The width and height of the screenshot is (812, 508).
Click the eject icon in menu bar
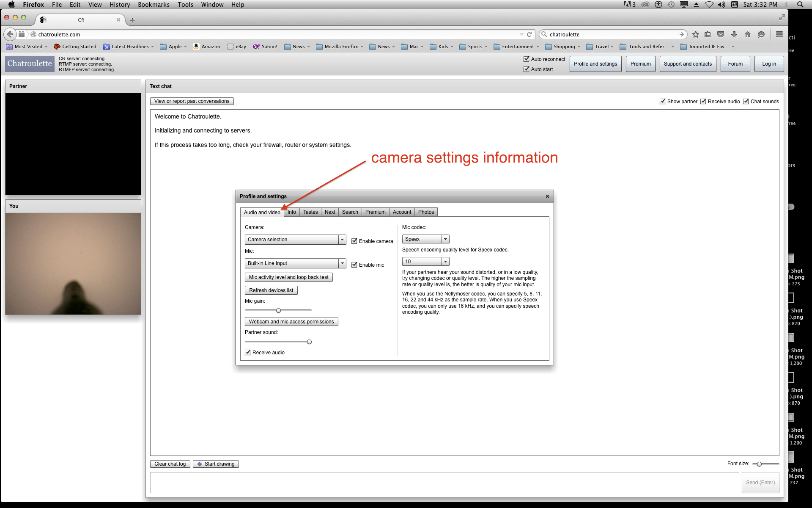tap(696, 5)
